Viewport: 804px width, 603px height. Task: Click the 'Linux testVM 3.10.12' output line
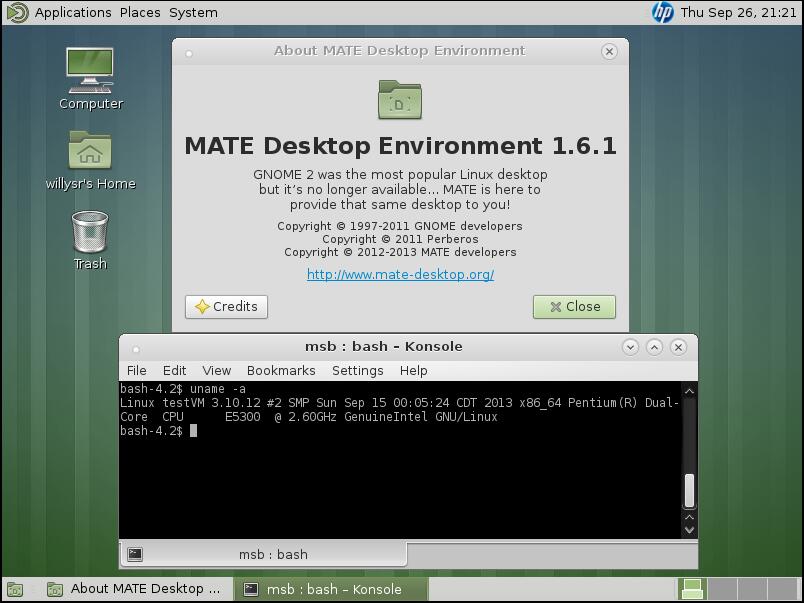point(399,403)
